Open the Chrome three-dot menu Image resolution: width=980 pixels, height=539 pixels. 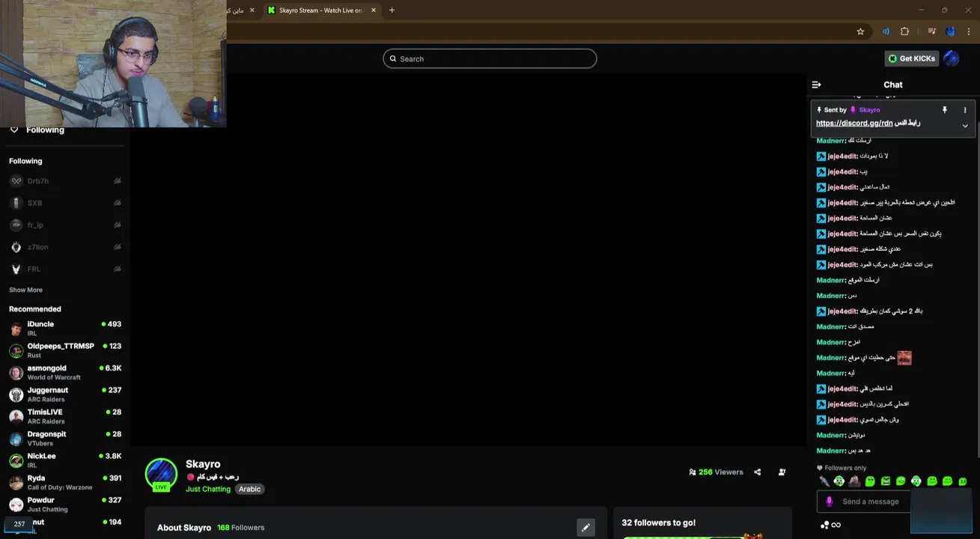[968, 31]
